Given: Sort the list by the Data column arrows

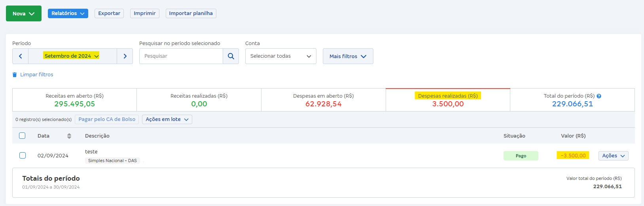Looking at the screenshot, I should click(69, 136).
